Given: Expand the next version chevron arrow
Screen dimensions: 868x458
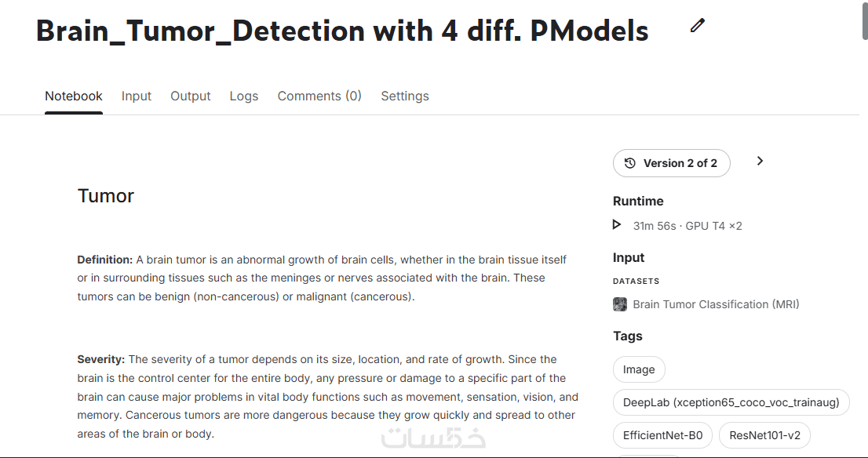Looking at the screenshot, I should click(760, 162).
